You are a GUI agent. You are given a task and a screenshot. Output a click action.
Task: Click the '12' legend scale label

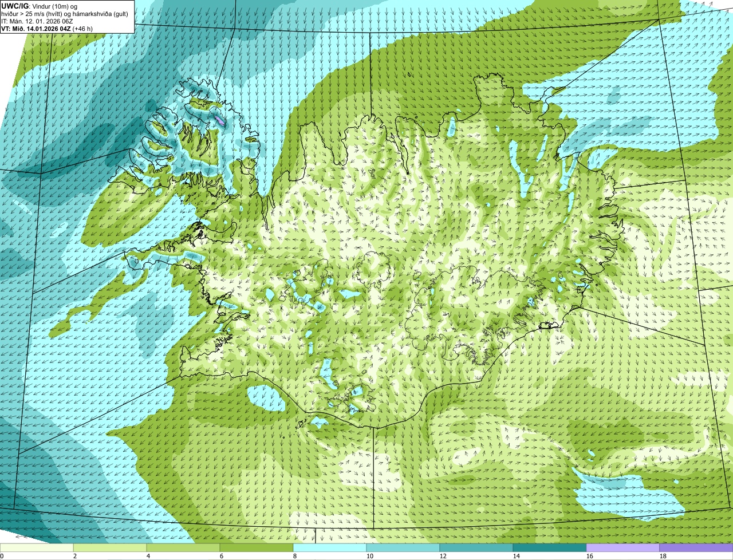pos(443,556)
